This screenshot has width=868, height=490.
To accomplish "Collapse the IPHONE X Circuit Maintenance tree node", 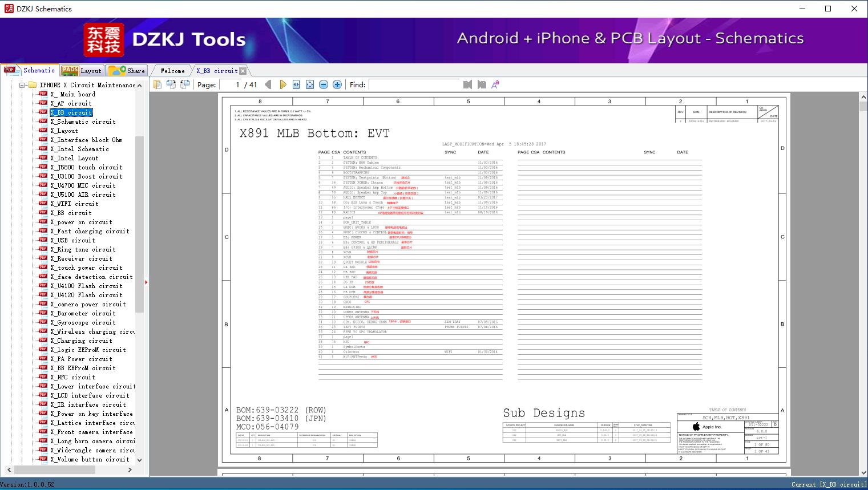I will 22,85.
